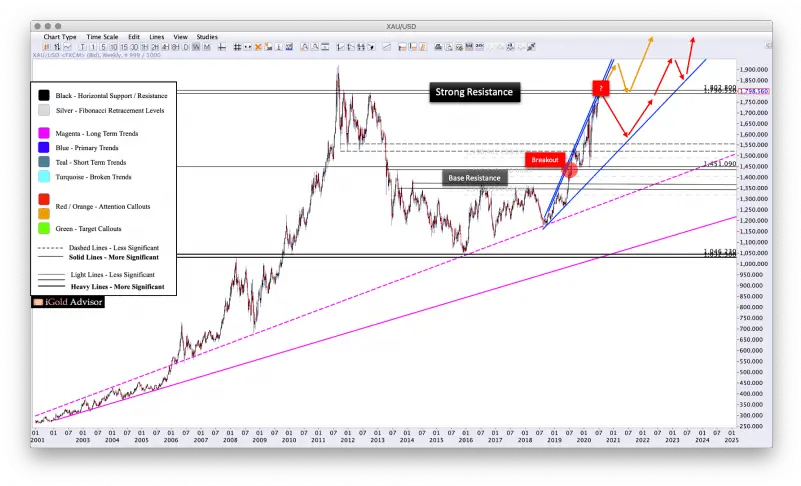This screenshot has height=486, width=801.
Task: Click the Magenta legend color swatch
Action: click(x=44, y=133)
